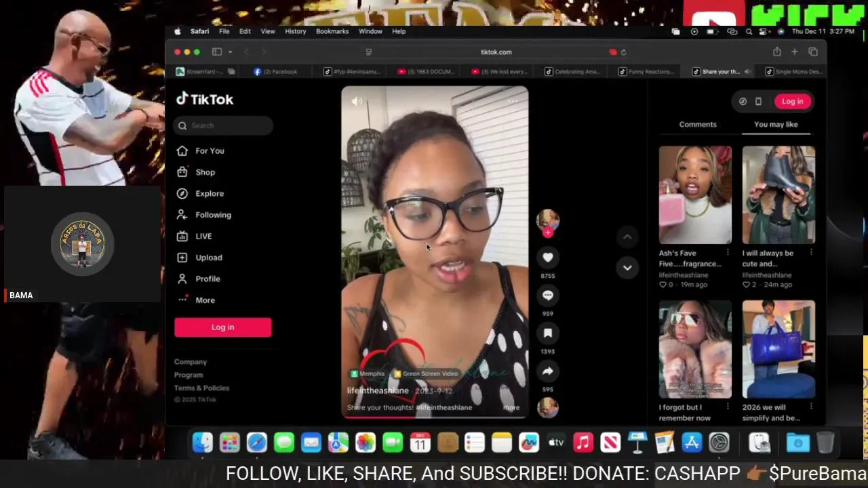
Task: Follow the creator via red plus badge
Action: (548, 232)
